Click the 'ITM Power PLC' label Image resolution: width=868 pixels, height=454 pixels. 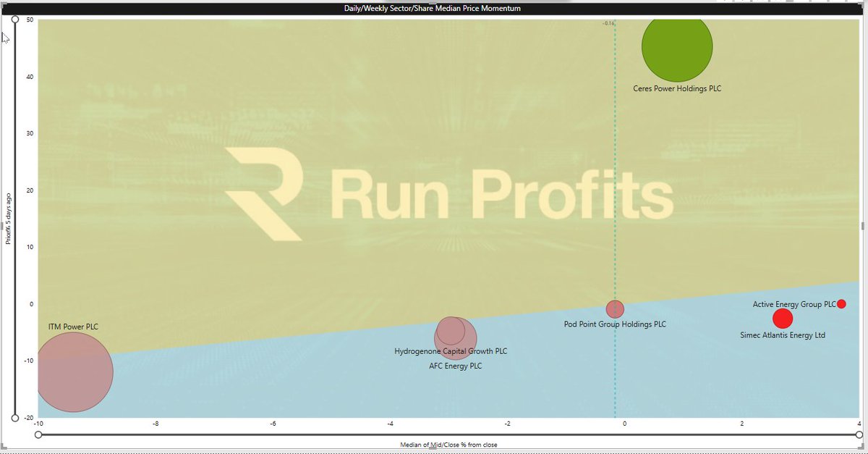point(73,327)
